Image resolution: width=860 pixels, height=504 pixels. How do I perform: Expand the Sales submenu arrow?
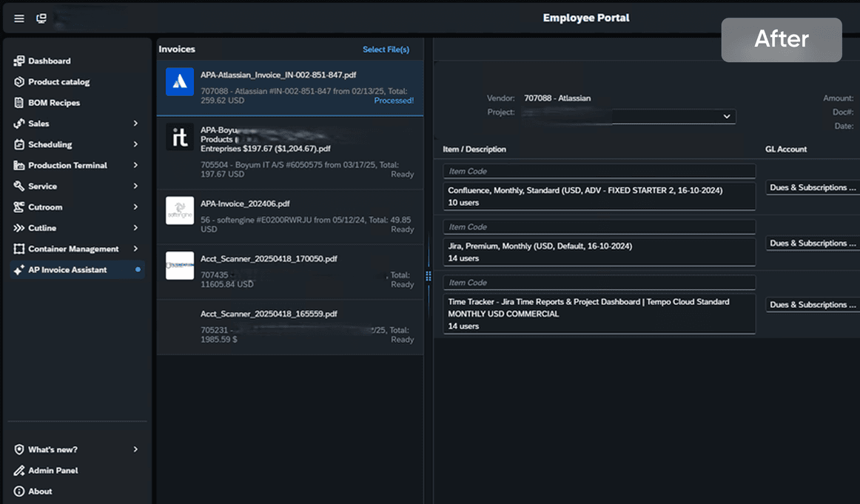[x=135, y=124]
